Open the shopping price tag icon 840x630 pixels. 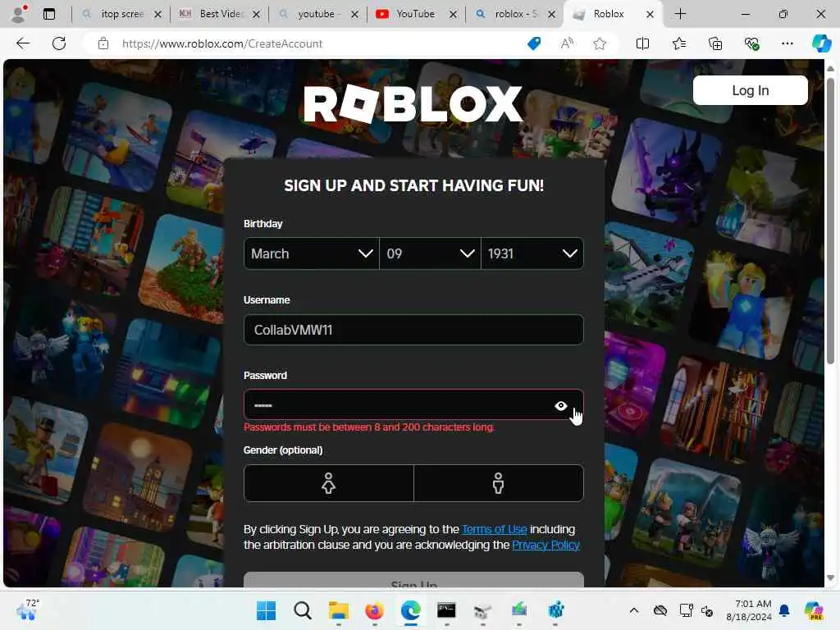pyautogui.click(x=534, y=43)
